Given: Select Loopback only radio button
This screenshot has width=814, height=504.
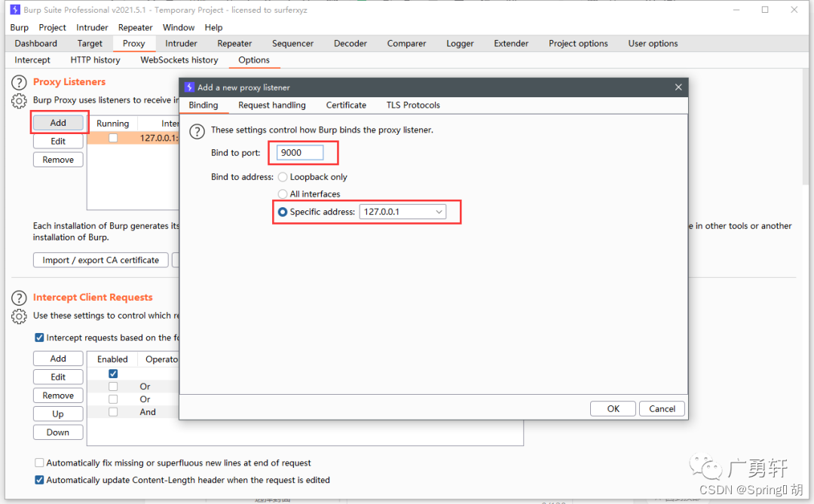Looking at the screenshot, I should tap(283, 177).
